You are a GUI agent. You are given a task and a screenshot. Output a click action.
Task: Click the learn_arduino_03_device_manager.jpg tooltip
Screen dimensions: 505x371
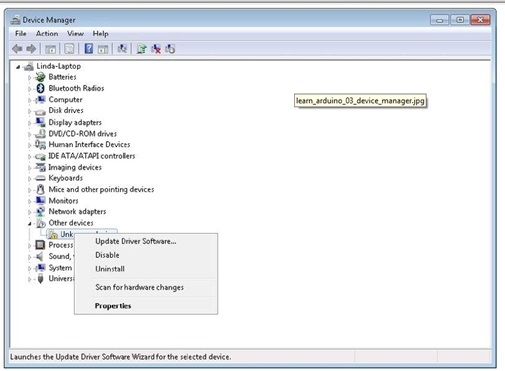click(360, 101)
